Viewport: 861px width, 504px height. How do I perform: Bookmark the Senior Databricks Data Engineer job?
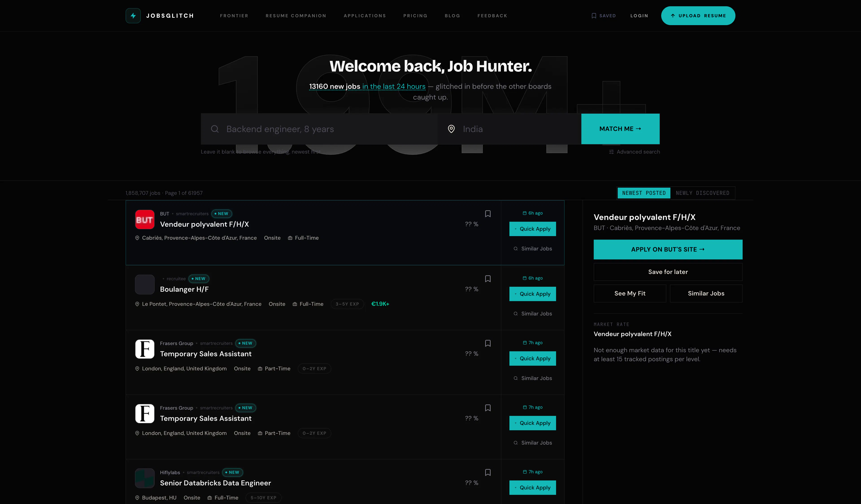[x=488, y=472]
